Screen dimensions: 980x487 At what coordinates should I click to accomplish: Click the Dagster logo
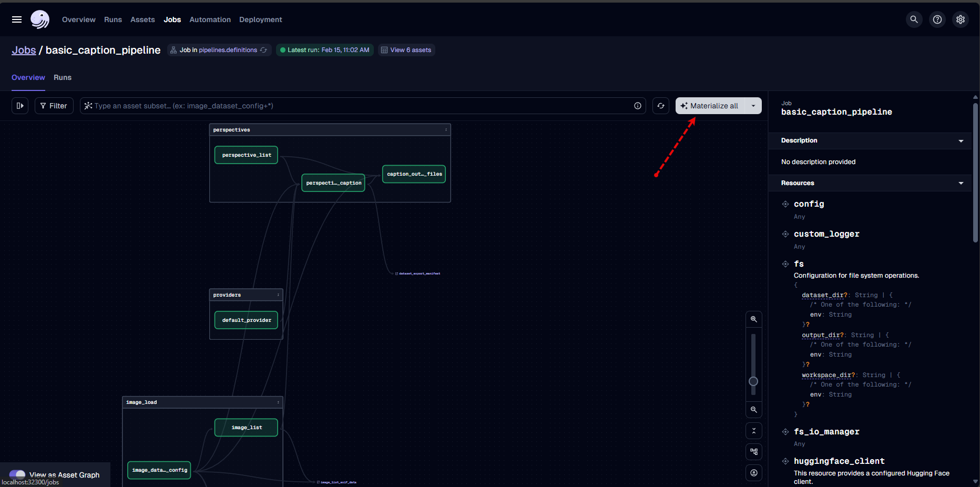[40, 19]
